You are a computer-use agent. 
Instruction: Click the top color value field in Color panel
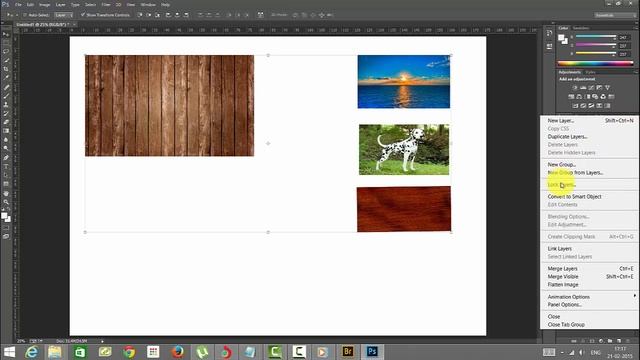tap(623, 37)
